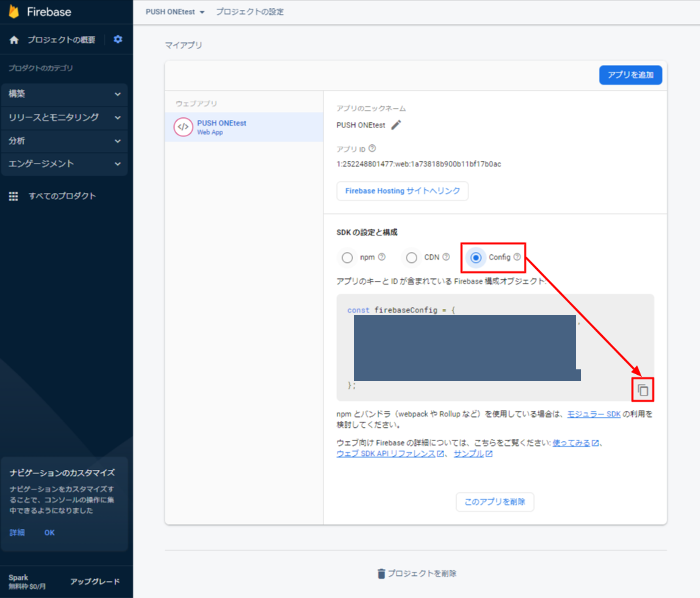Open サンプル link
The height and width of the screenshot is (598, 700).
(x=469, y=454)
